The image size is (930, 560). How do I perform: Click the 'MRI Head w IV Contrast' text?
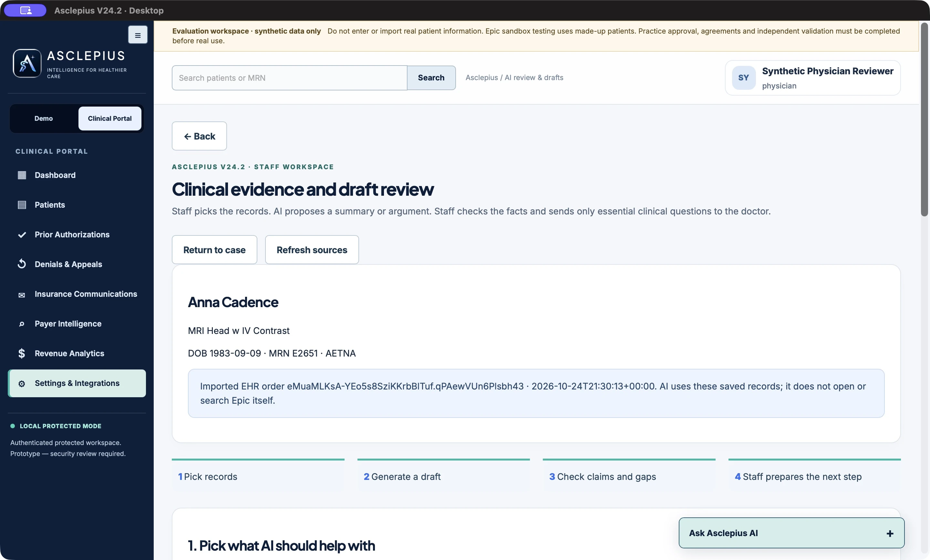point(238,331)
